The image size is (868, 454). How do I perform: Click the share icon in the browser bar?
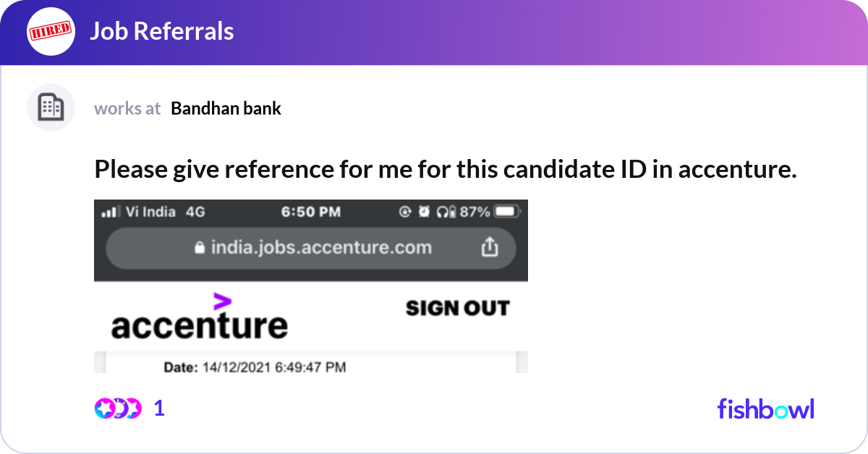click(490, 248)
